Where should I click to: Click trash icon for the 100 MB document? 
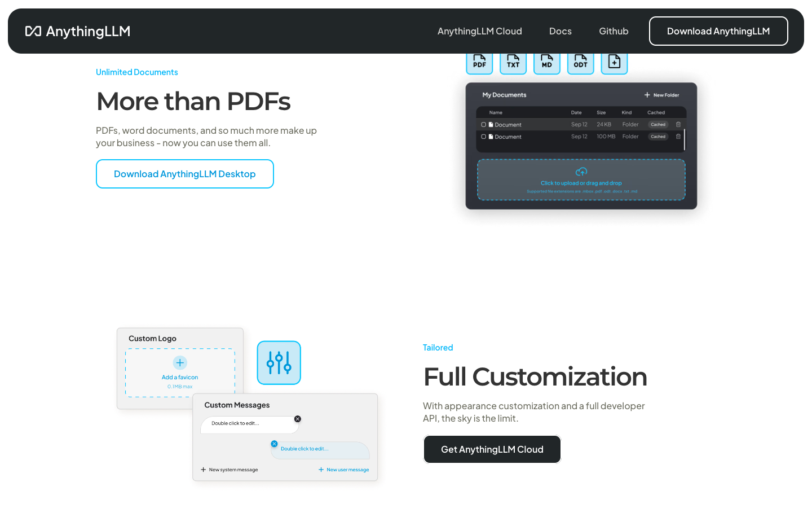point(678,137)
